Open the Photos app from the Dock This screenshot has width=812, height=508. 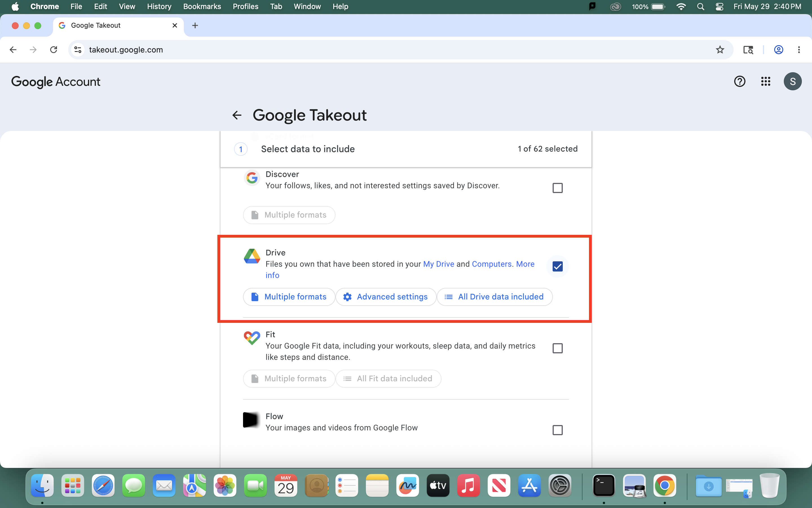coord(225,485)
